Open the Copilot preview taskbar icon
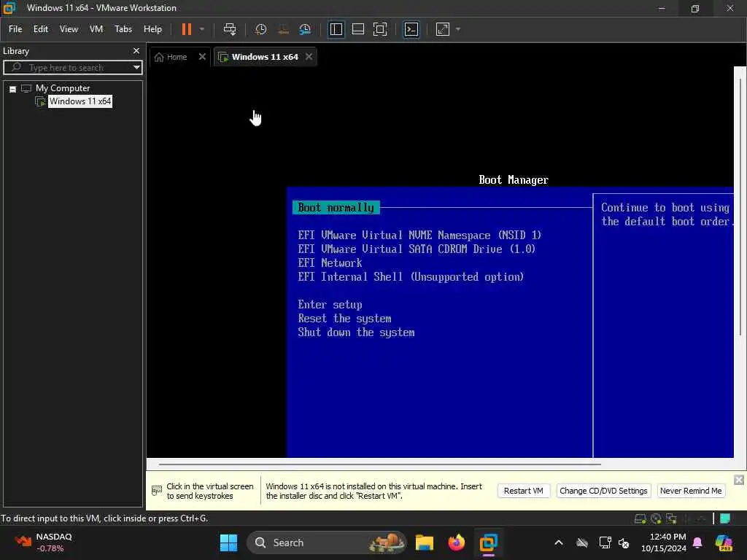This screenshot has height=560, width=747. tap(724, 542)
